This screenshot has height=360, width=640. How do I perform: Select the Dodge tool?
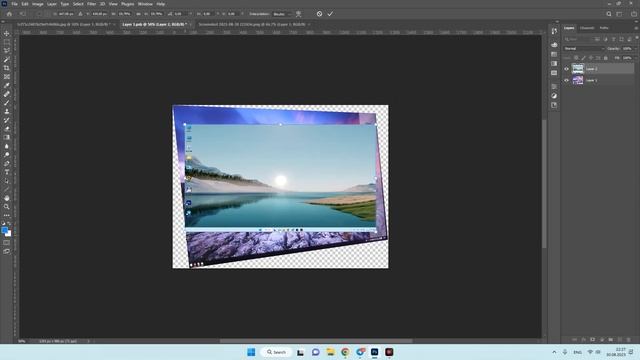pyautogui.click(x=7, y=155)
